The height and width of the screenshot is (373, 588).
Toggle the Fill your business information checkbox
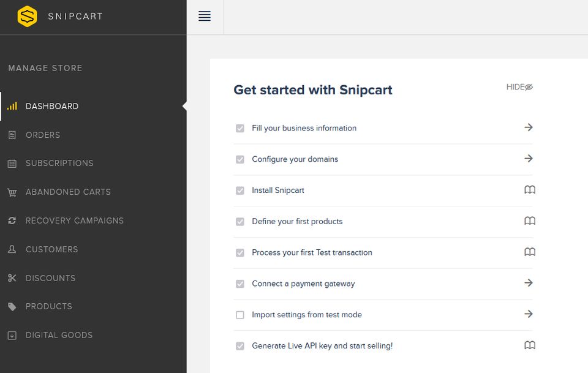coord(239,128)
